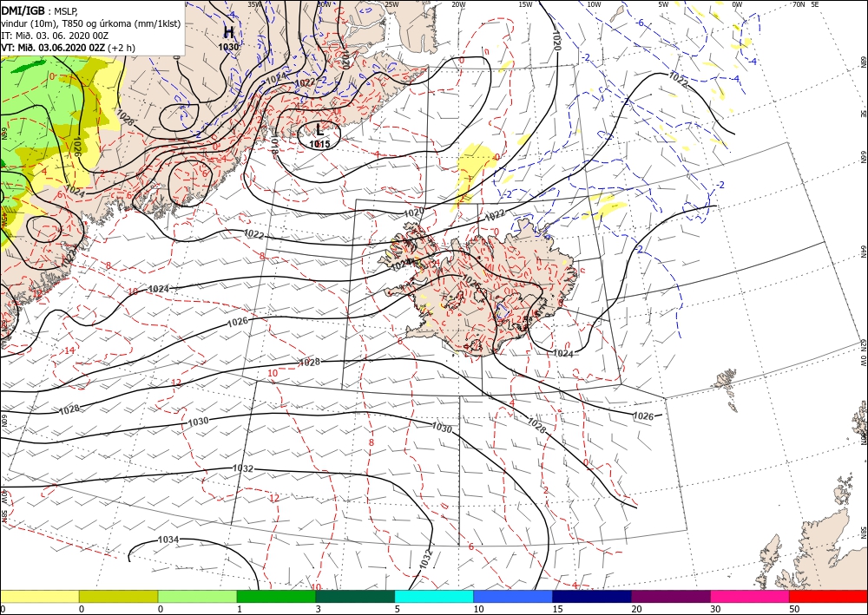Click the red swatch at the scale end
Screen dimensions: 868x615
click(828, 596)
